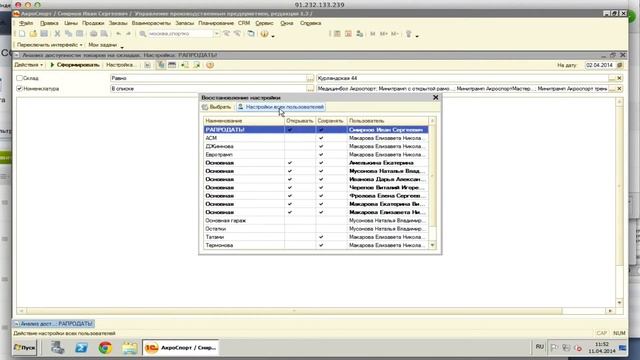Viewport: 640px width, 360px height.
Task: Open PowerShell from the taskbar
Action: coord(81,348)
